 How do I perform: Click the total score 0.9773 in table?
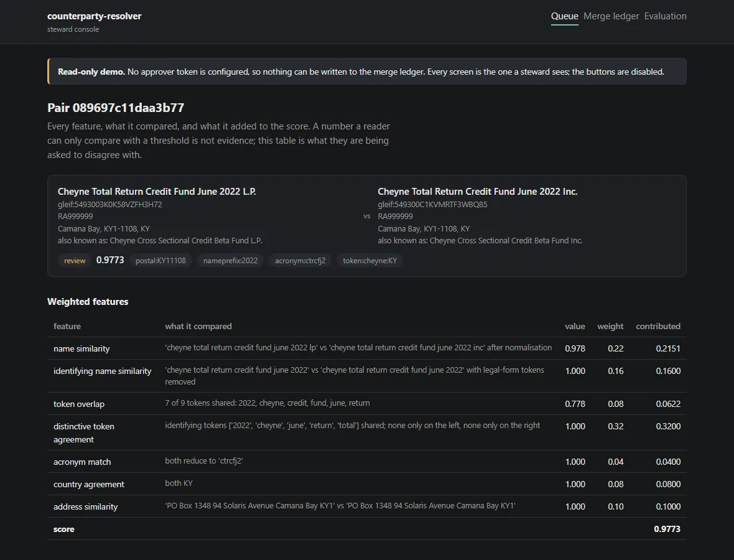pyautogui.click(x=667, y=530)
